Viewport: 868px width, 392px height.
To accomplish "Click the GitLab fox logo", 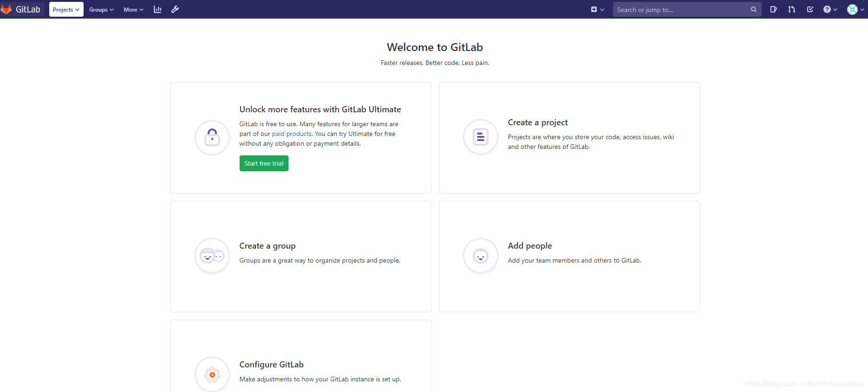I will [x=6, y=9].
